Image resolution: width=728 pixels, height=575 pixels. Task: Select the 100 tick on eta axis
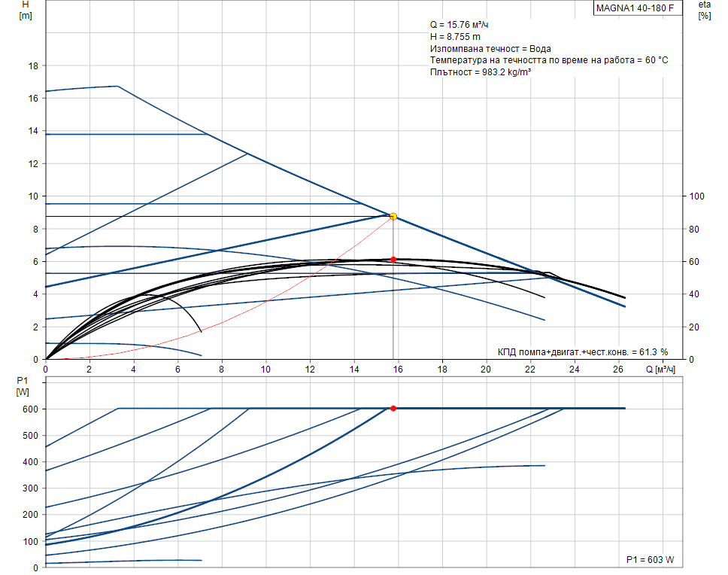coord(698,196)
